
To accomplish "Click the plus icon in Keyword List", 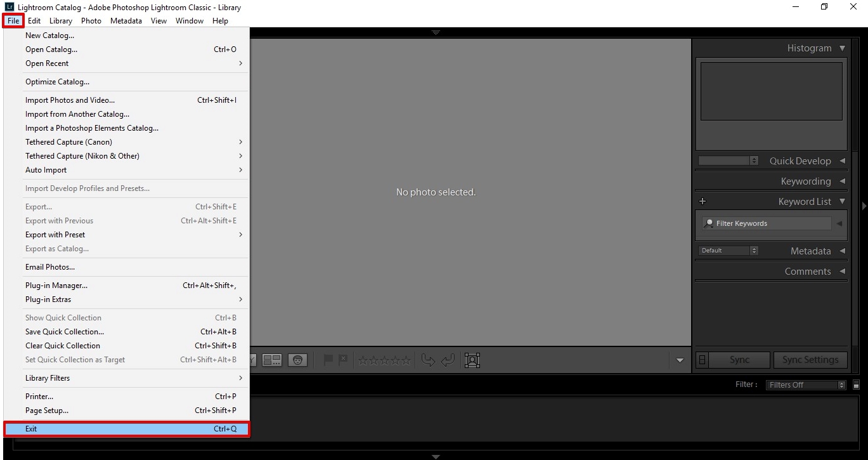I will tap(702, 201).
